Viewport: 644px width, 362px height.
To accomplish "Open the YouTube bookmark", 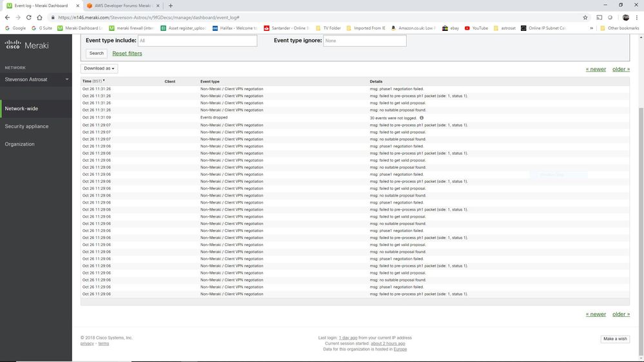I will point(476,28).
